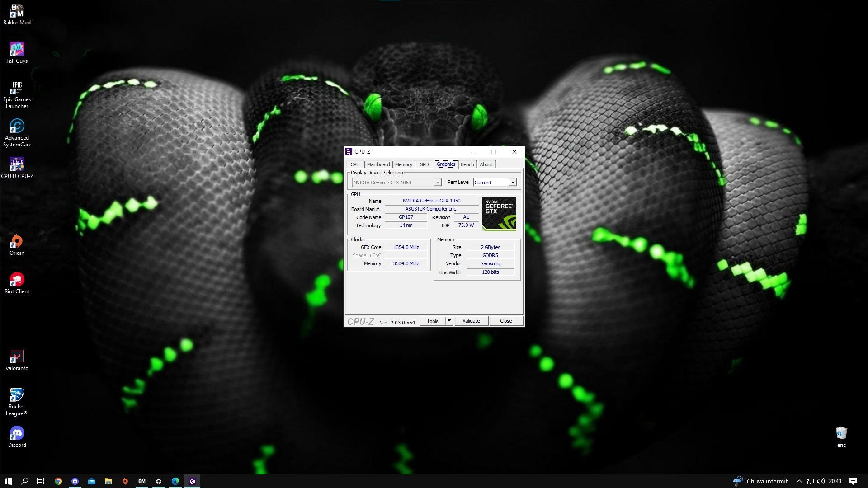Launch the Fall Guys desktop icon
868x488 pixels.
17,52
